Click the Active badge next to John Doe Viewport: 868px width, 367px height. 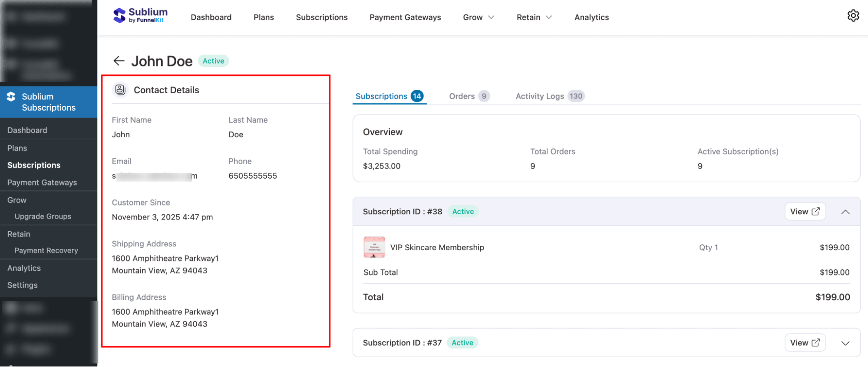[213, 61]
